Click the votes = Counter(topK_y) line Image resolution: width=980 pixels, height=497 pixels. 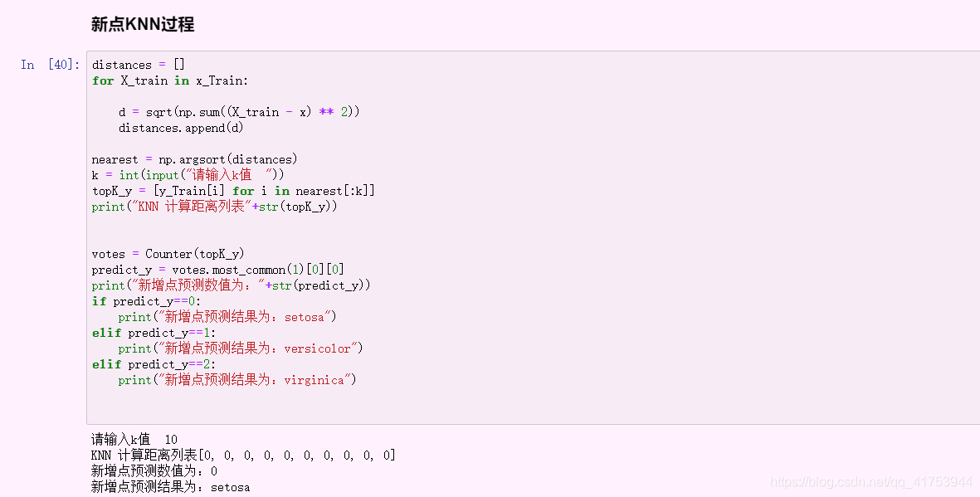point(168,254)
